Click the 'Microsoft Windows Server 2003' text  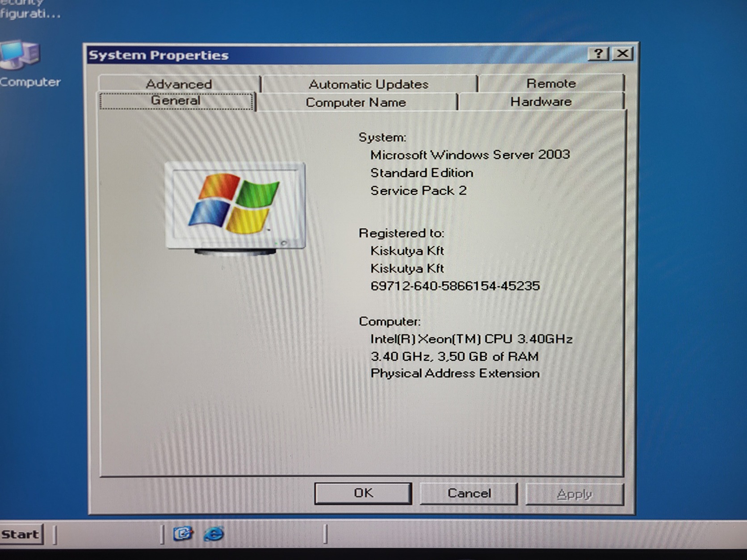[470, 155]
